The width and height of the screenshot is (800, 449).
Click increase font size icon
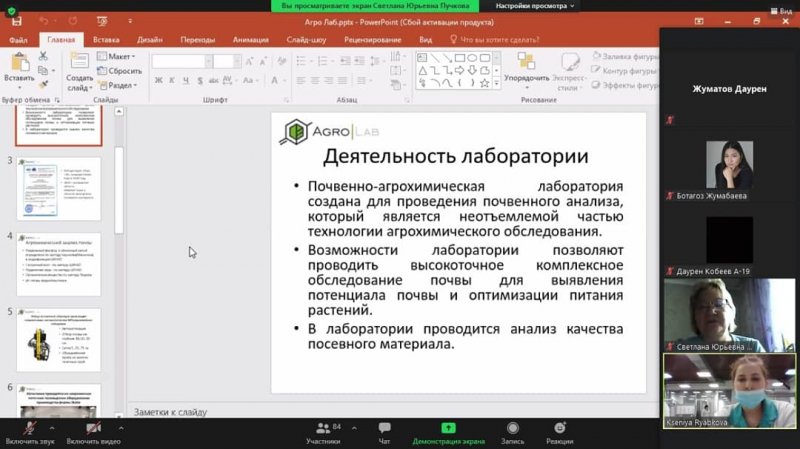click(249, 61)
